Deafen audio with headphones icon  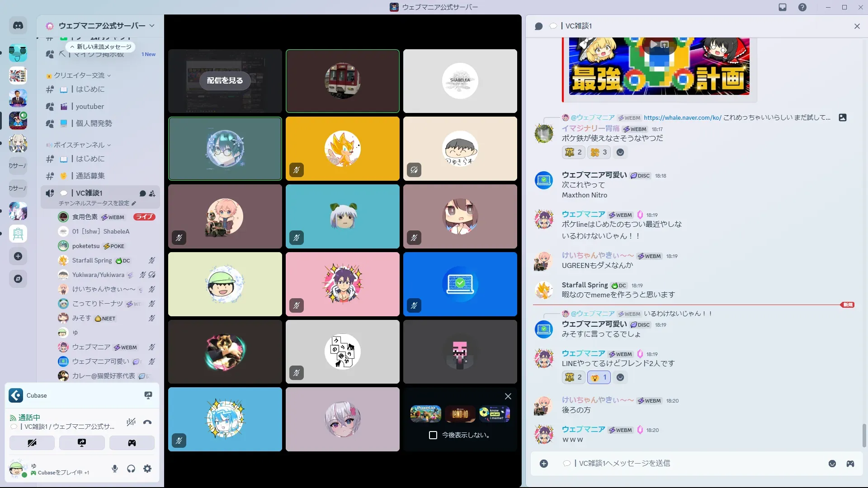(x=131, y=469)
